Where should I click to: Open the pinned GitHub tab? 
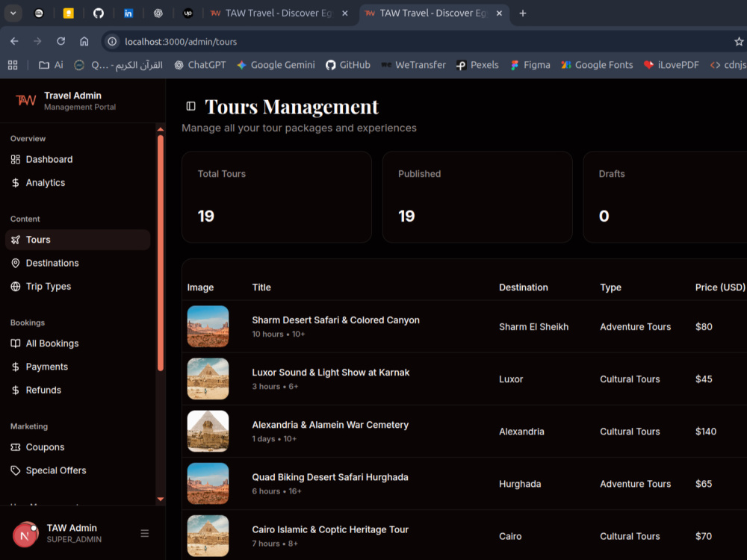click(x=98, y=13)
